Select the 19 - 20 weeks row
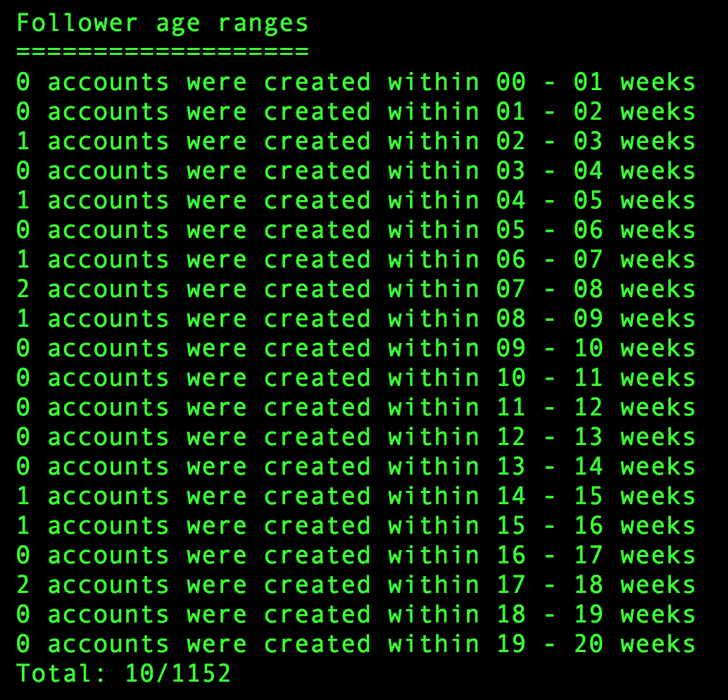Image resolution: width=728 pixels, height=700 pixels. click(x=356, y=644)
